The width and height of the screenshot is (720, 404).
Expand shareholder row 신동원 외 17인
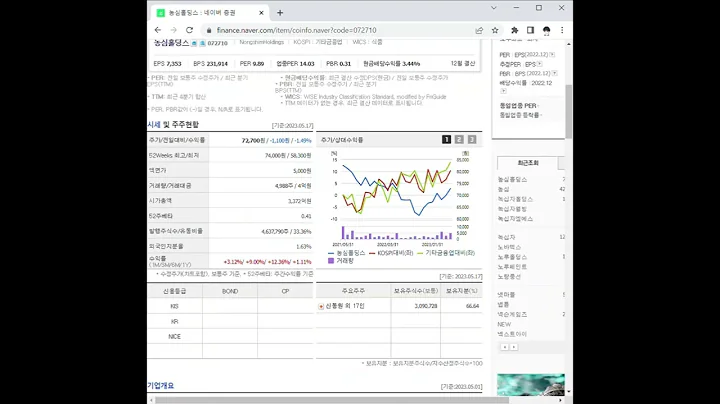pyautogui.click(x=321, y=306)
